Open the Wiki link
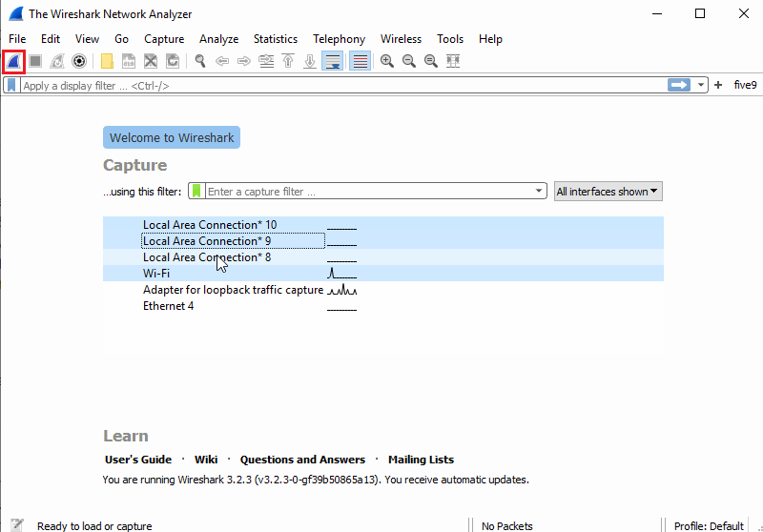Viewport: 763px width, 532px height. (206, 460)
